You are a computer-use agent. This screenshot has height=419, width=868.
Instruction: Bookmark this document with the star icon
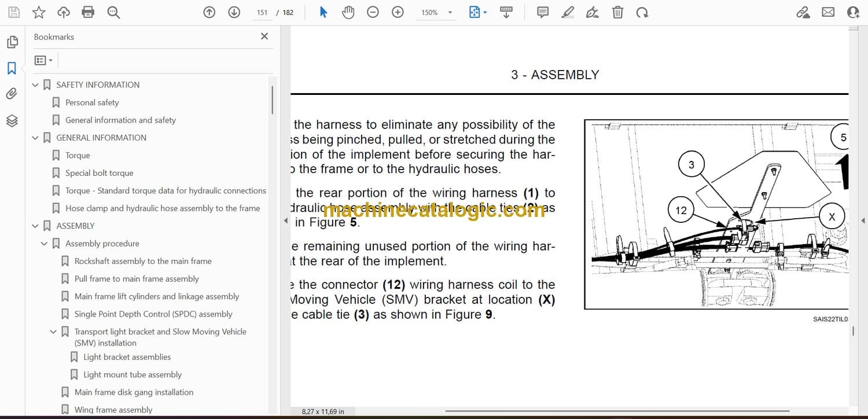point(39,12)
